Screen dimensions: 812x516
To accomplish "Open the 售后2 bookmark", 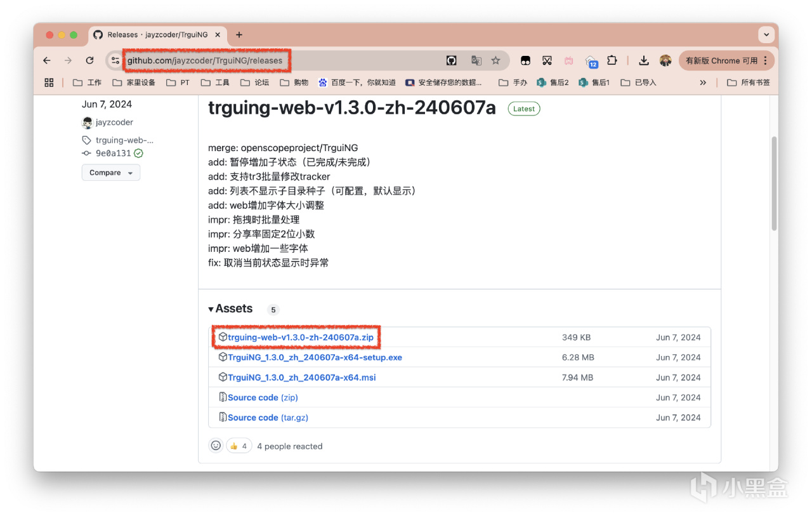I will (x=553, y=83).
